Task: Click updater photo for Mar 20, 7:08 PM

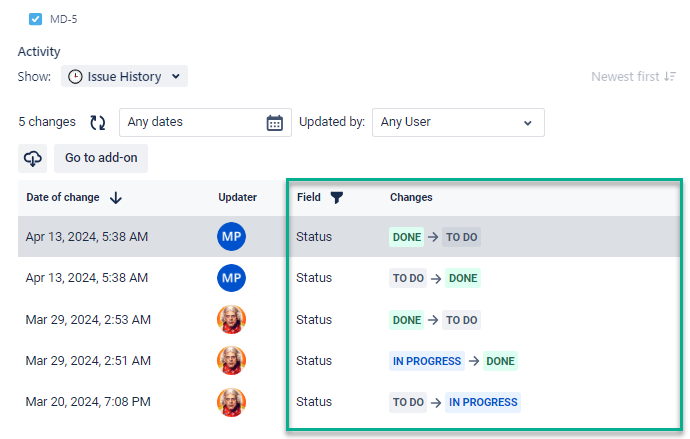Action: tap(231, 402)
